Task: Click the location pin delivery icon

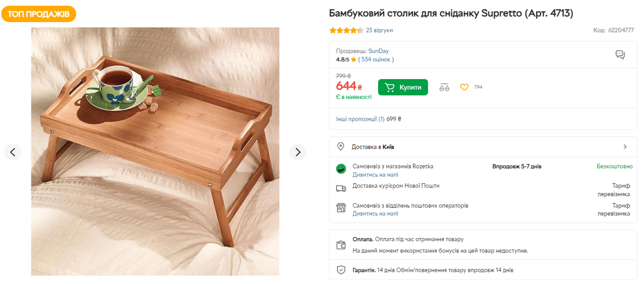Action: [x=341, y=147]
